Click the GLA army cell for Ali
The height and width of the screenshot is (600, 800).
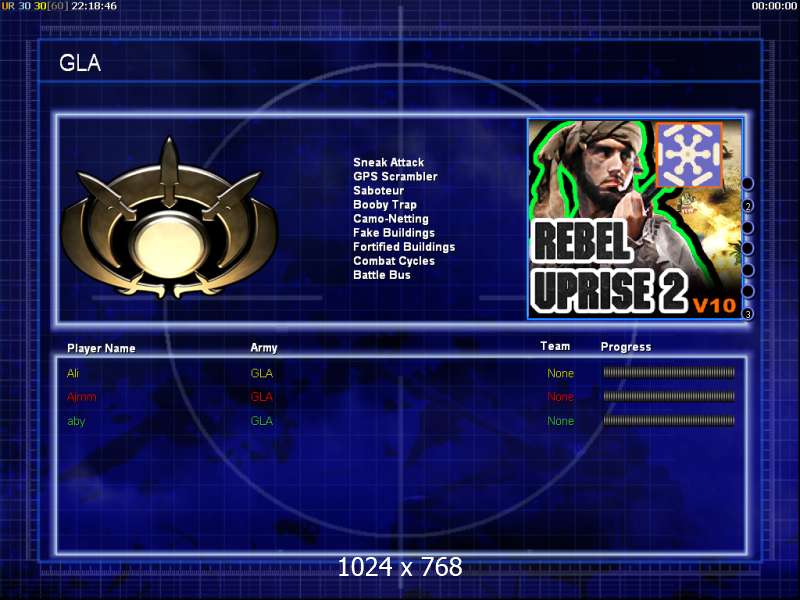click(262, 373)
